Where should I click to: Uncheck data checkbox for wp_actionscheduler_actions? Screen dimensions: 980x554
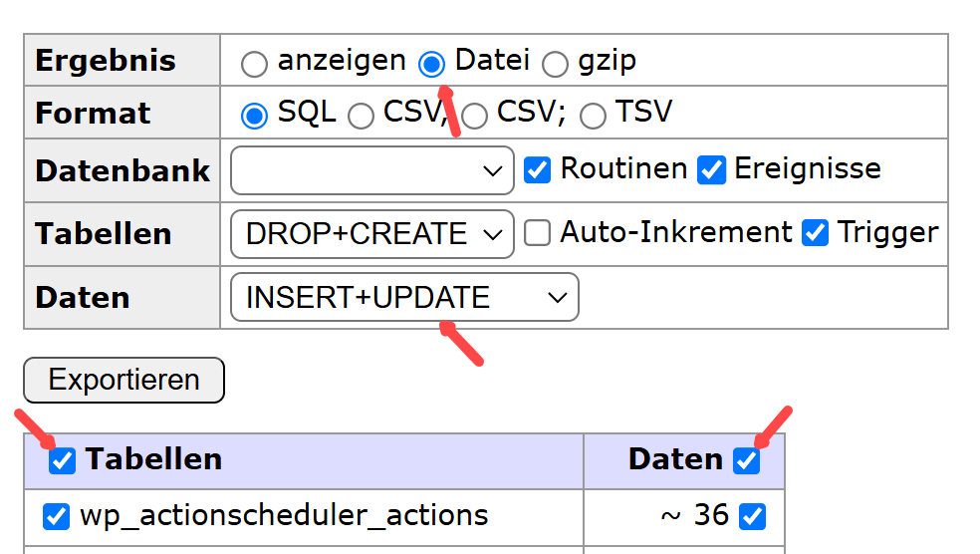coord(753,516)
